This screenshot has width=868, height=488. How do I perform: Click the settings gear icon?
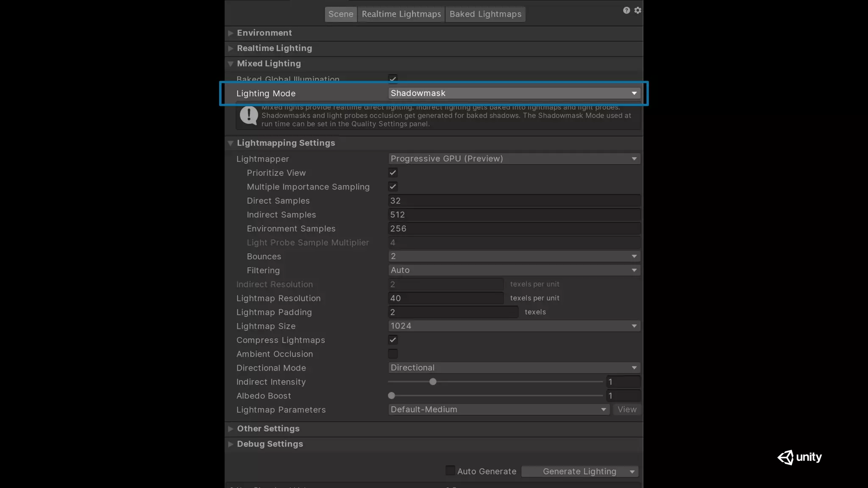[x=638, y=11]
